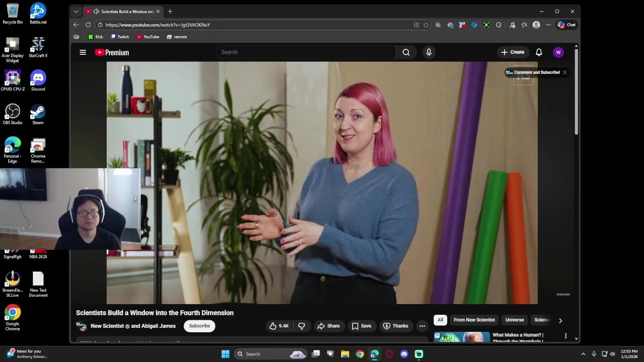Show more filter chips with right chevron
This screenshot has width=644, height=362.
[x=560, y=320]
